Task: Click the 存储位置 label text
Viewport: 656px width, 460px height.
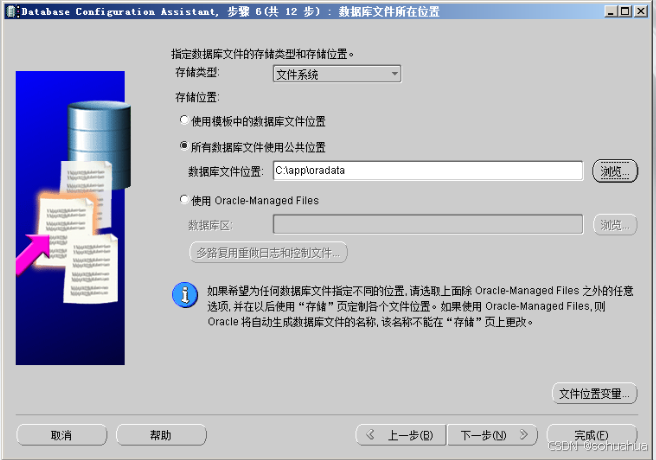Action: pos(197,97)
